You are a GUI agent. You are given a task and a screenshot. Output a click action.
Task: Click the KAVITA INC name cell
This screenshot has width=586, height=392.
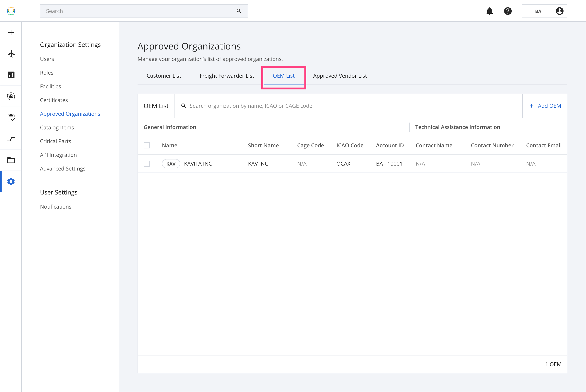(198, 164)
